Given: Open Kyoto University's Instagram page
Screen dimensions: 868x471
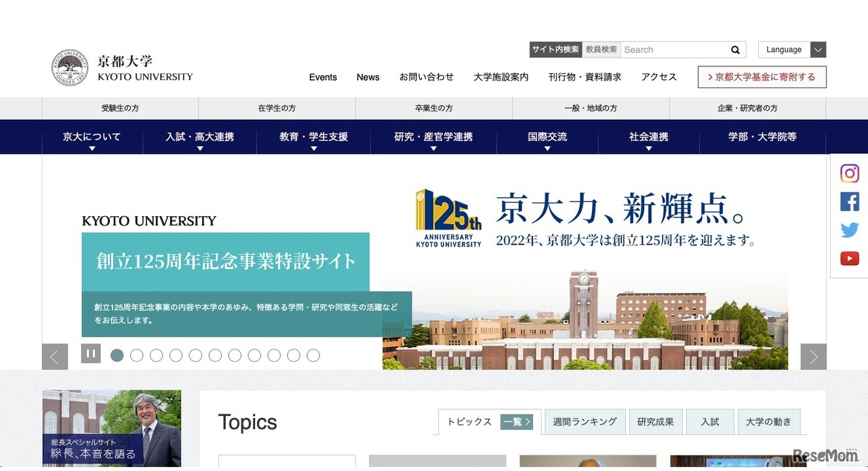Looking at the screenshot, I should [849, 173].
